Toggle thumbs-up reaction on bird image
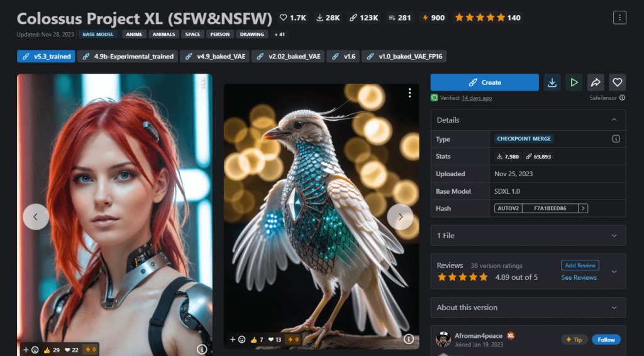644x356 pixels. point(257,340)
